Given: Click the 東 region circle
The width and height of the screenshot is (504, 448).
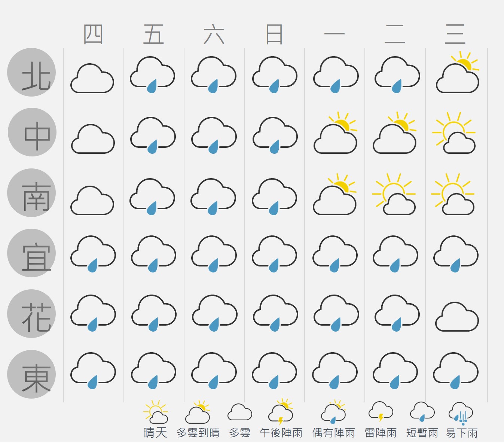Looking at the screenshot, I should pyautogui.click(x=31, y=374).
